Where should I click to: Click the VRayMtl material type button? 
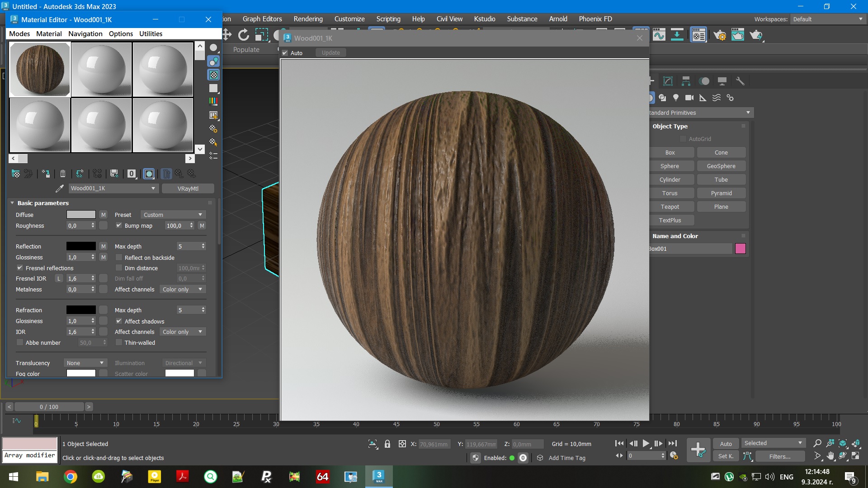click(x=188, y=188)
